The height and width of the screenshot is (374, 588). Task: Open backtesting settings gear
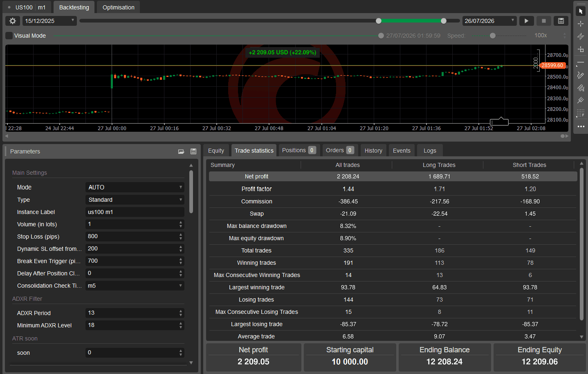pos(13,21)
